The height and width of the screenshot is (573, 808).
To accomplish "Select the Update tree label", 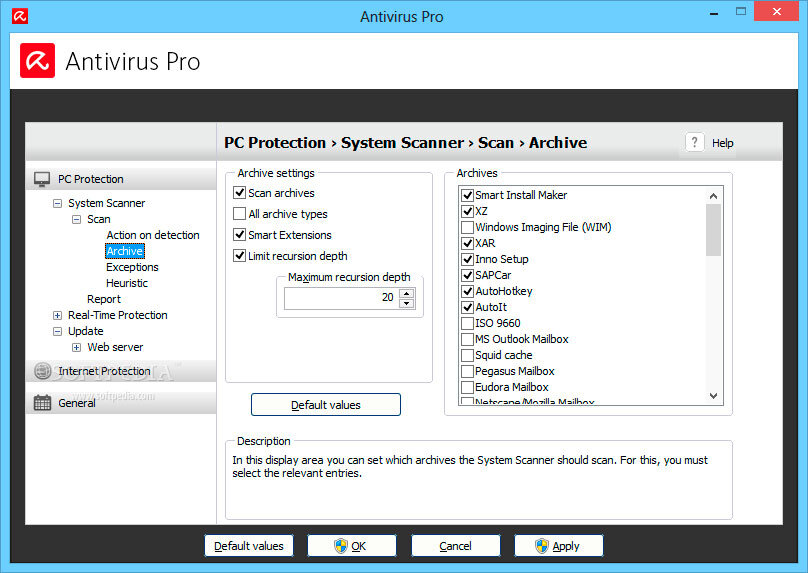I will [86, 331].
